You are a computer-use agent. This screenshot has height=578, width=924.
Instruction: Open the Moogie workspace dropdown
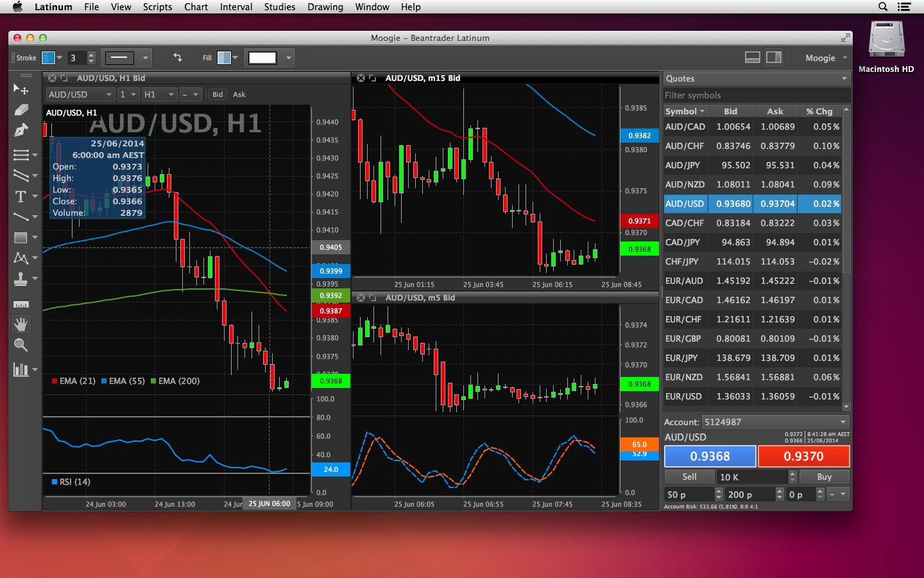[x=826, y=58]
